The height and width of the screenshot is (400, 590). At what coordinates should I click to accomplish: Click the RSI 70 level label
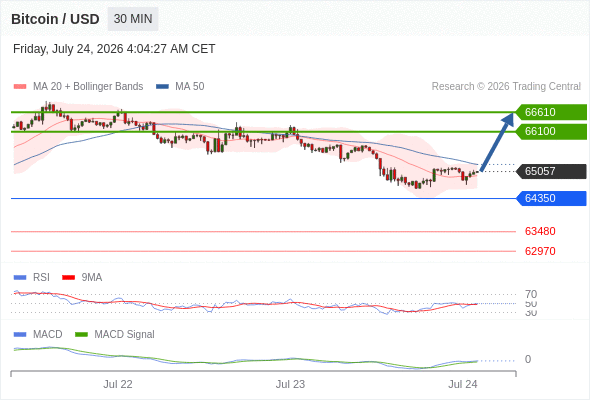[531, 294]
